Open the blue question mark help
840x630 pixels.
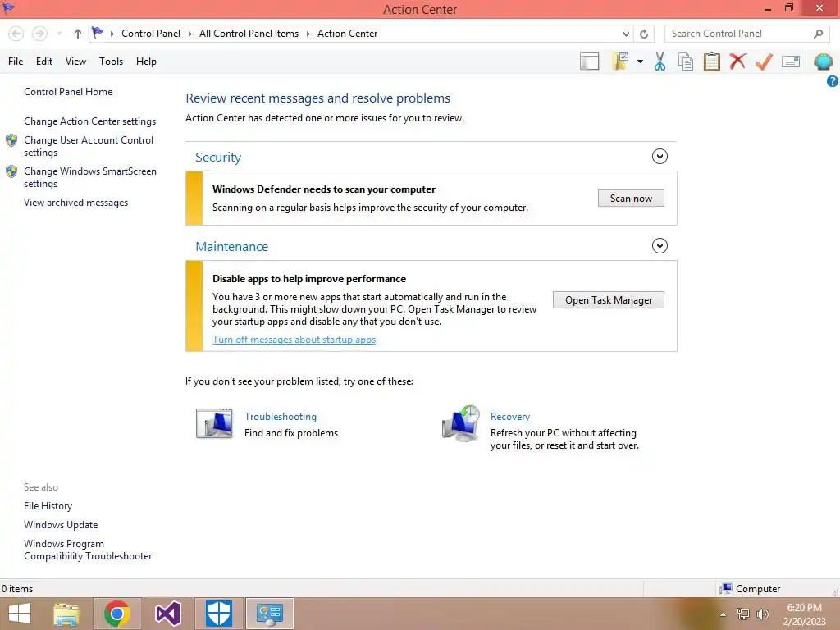coord(832,81)
